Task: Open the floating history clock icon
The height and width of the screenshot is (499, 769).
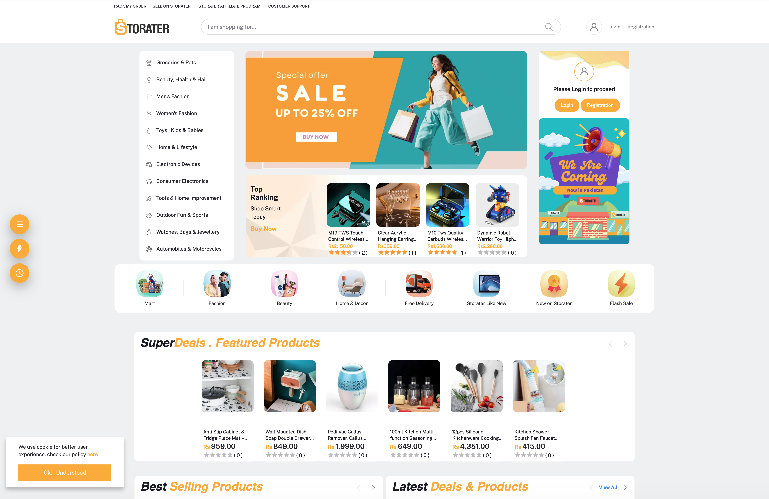Action: click(20, 273)
